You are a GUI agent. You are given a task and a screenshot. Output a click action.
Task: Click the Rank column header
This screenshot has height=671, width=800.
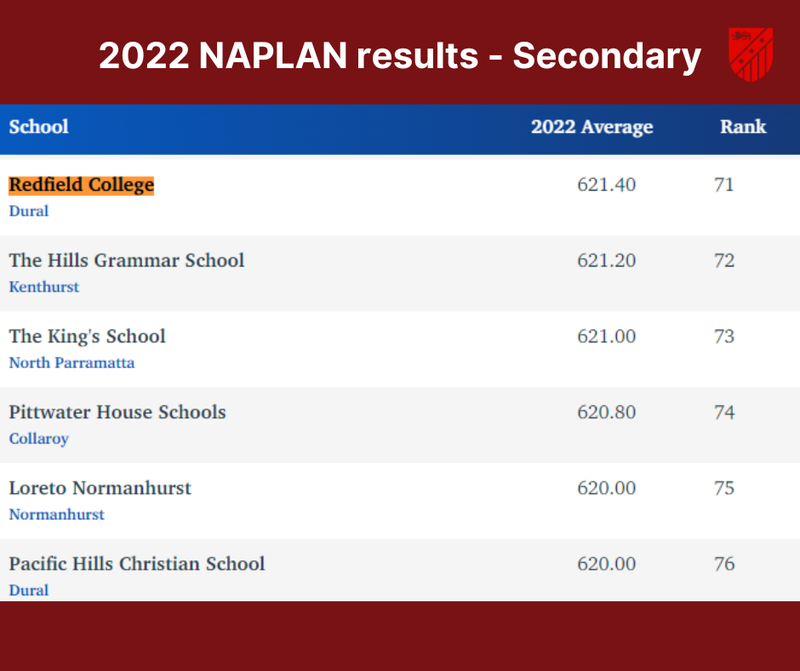click(x=743, y=127)
